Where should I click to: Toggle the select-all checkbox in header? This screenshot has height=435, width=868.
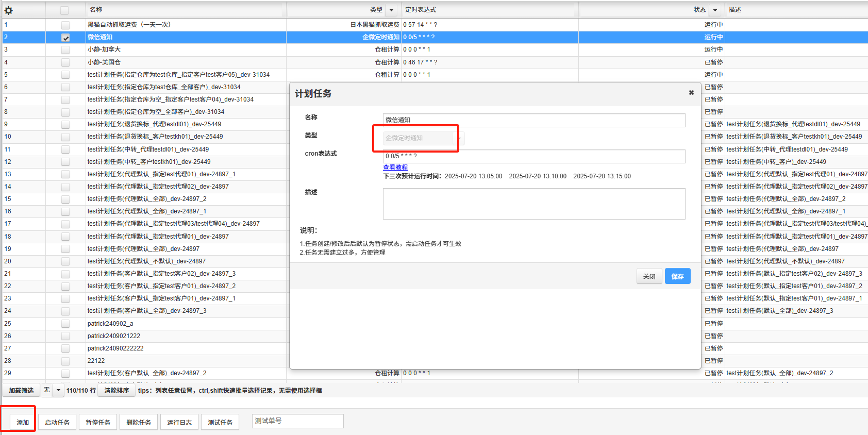pyautogui.click(x=64, y=10)
